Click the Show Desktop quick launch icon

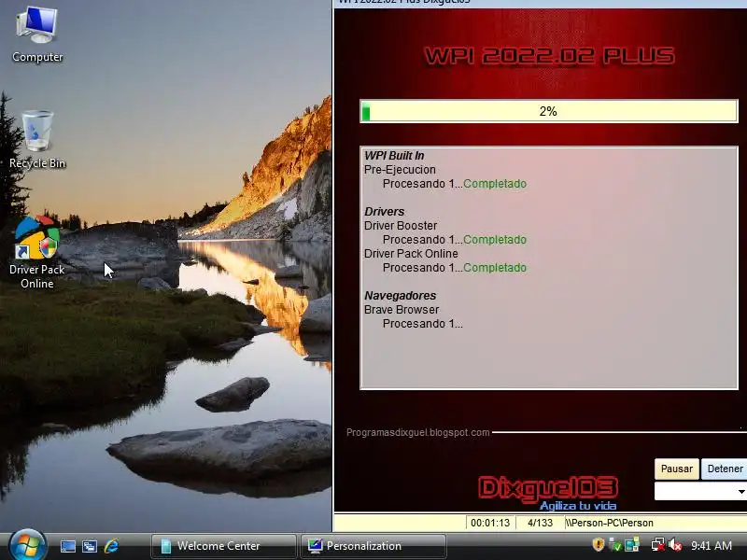[67, 546]
